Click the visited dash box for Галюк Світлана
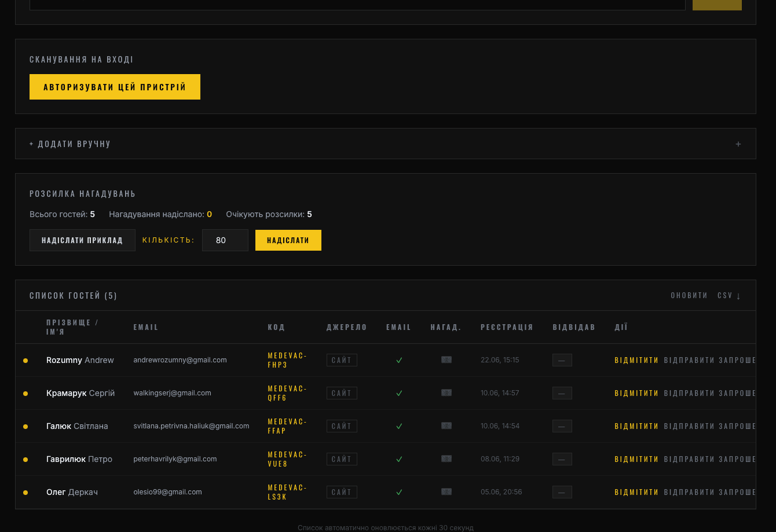 pyautogui.click(x=562, y=426)
